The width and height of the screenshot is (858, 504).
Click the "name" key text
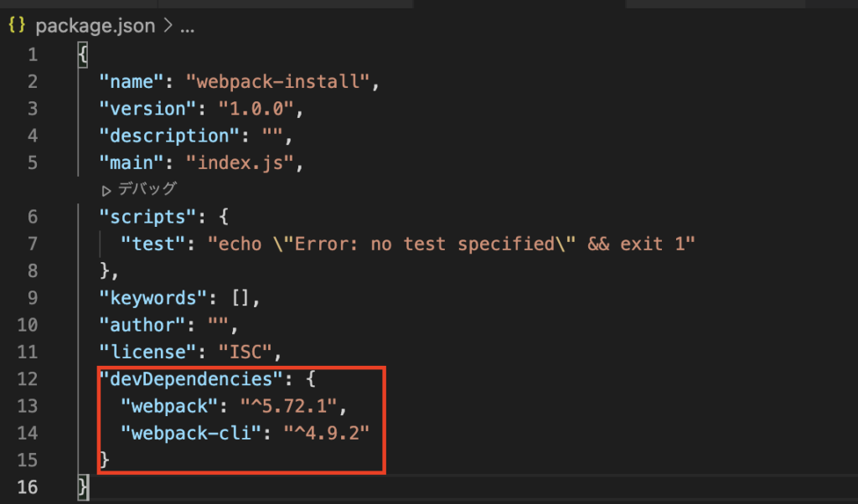coord(132,82)
